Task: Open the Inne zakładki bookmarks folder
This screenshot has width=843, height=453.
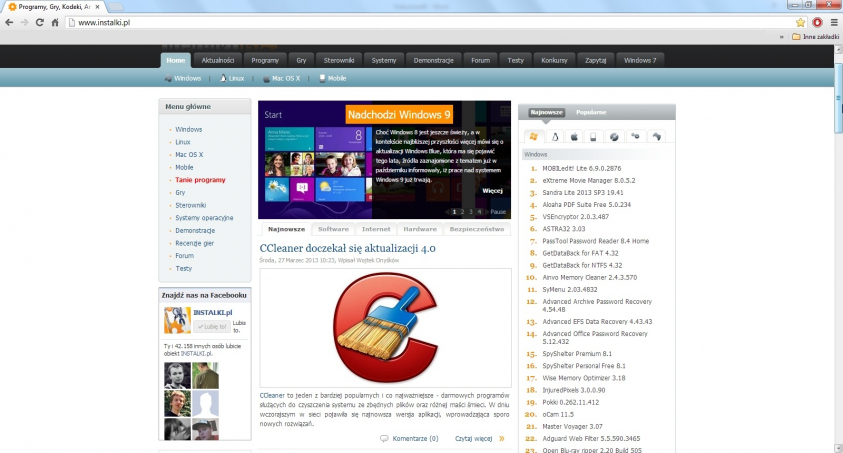Action: (815, 36)
